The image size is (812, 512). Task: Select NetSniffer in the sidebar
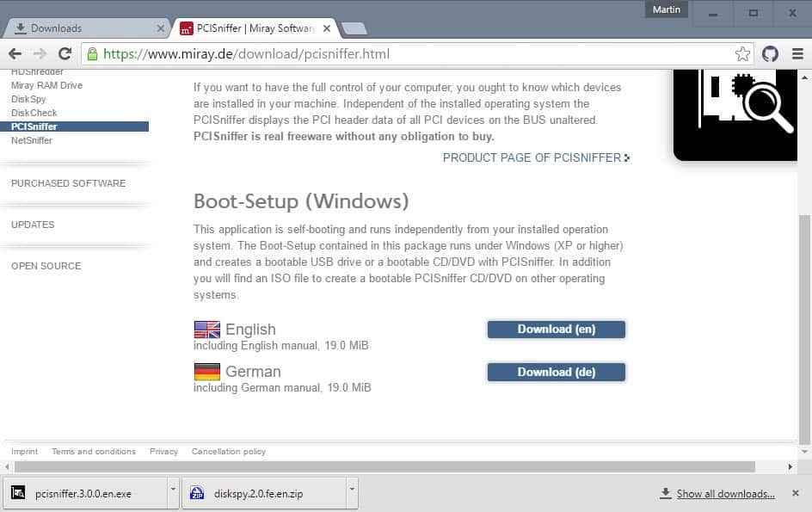click(33, 140)
